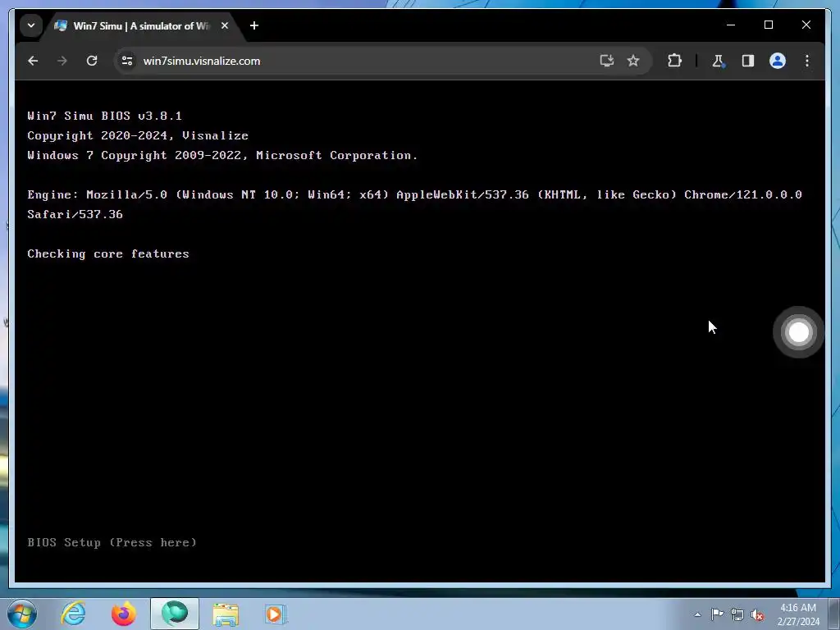The width and height of the screenshot is (840, 630).
Task: Click BIOS Setup (Press here)
Action: [x=112, y=542]
